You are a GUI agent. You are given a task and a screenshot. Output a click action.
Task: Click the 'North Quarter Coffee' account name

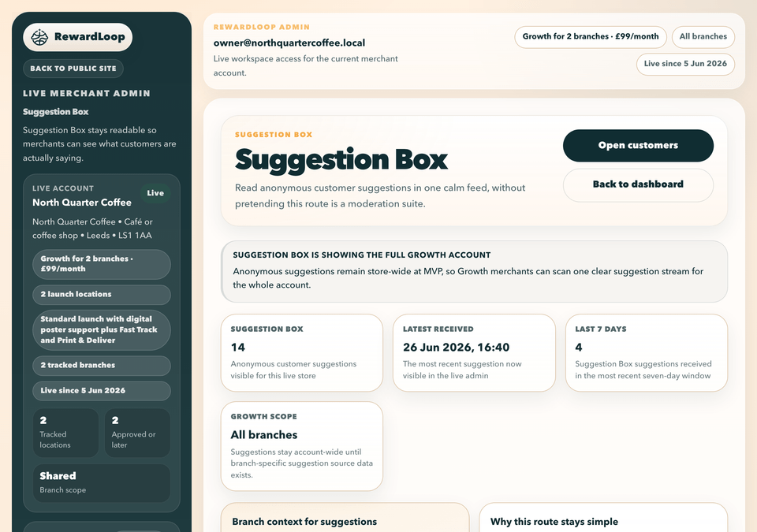pyautogui.click(x=81, y=203)
